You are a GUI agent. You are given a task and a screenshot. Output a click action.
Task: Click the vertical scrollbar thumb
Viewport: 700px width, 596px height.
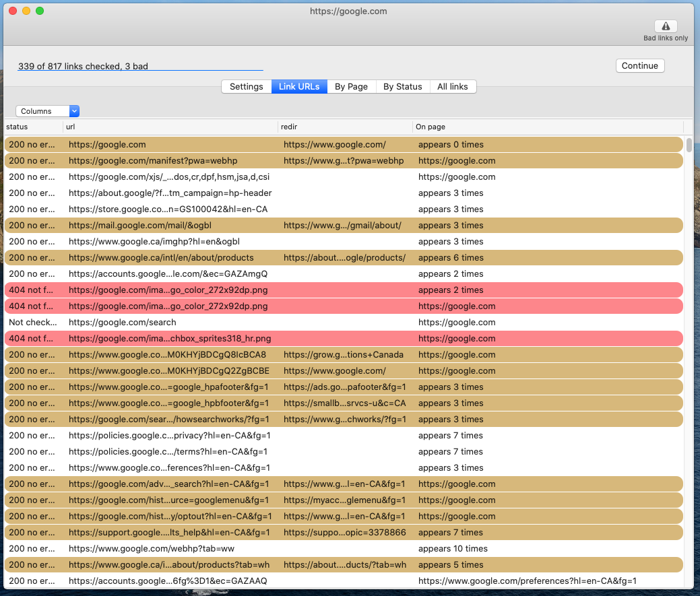tap(689, 145)
